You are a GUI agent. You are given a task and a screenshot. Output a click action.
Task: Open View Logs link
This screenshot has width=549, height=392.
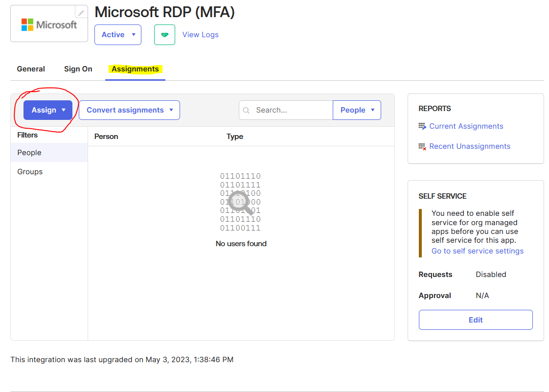pyautogui.click(x=200, y=35)
